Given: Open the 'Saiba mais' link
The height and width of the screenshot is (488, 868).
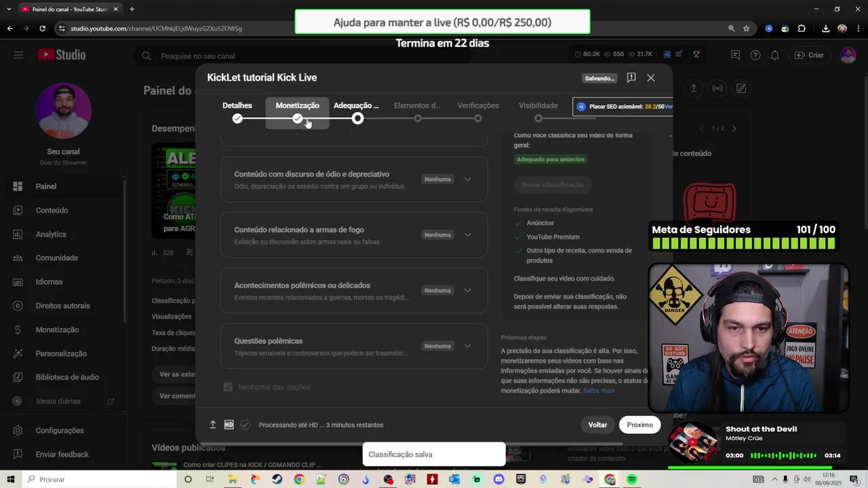Looking at the screenshot, I should click(x=599, y=390).
